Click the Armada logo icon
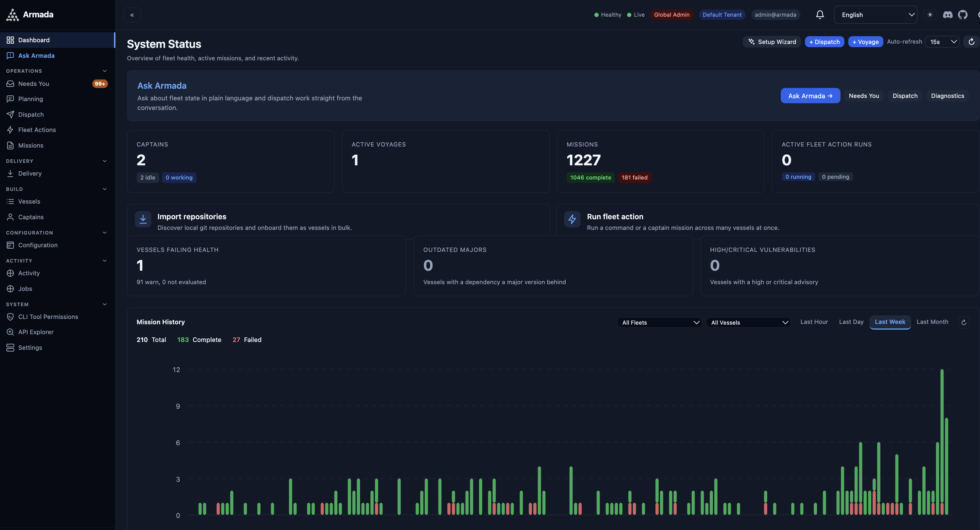Viewport: 980px width, 530px height. click(x=12, y=15)
